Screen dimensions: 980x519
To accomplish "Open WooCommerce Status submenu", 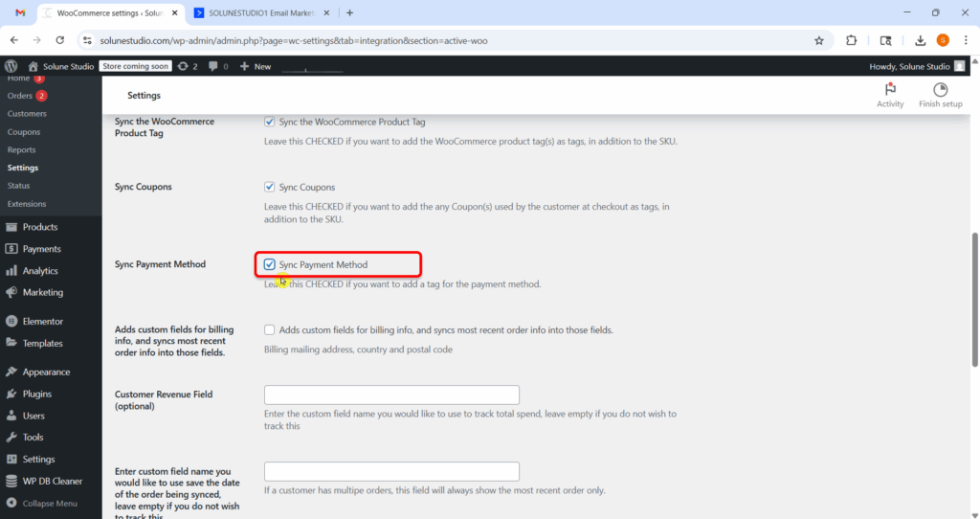I will (x=19, y=186).
